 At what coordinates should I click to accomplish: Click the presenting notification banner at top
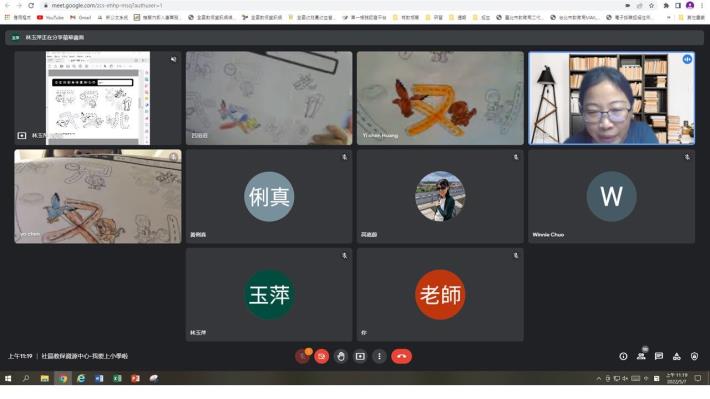[x=355, y=38]
